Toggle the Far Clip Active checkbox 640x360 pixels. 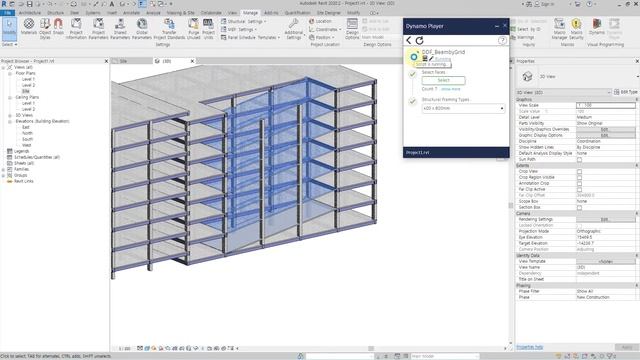579,189
